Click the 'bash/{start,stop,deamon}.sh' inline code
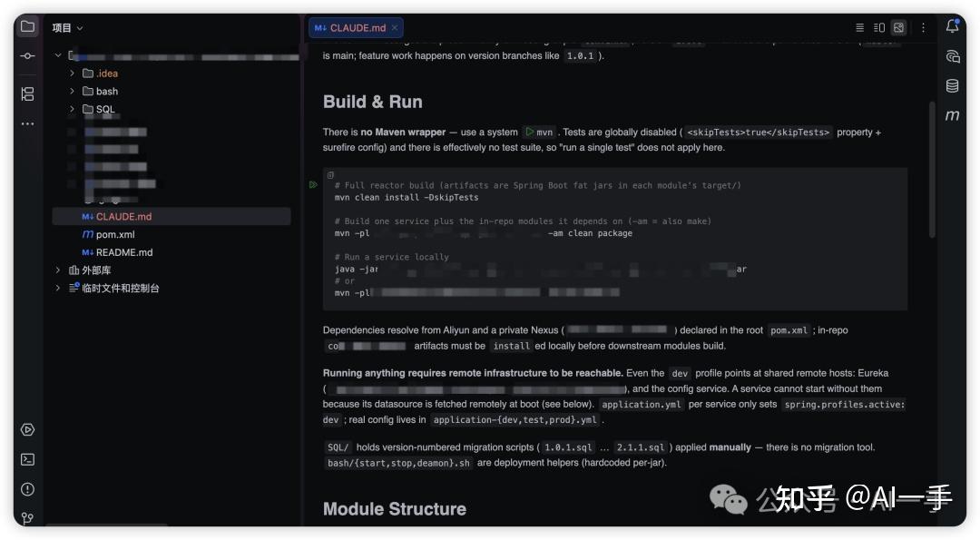Viewport: 980px width, 540px height. [x=398, y=463]
